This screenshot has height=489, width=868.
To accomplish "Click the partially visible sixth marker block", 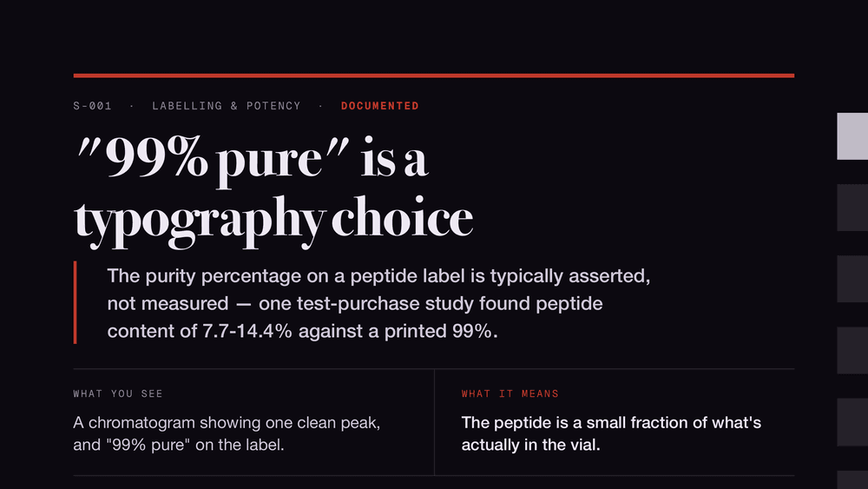I will click(852, 479).
